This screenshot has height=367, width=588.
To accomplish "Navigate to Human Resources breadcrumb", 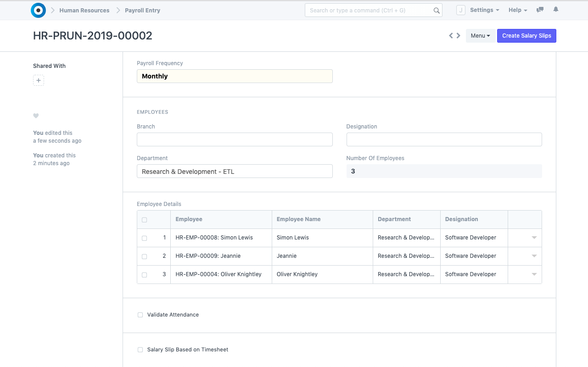I will click(84, 10).
